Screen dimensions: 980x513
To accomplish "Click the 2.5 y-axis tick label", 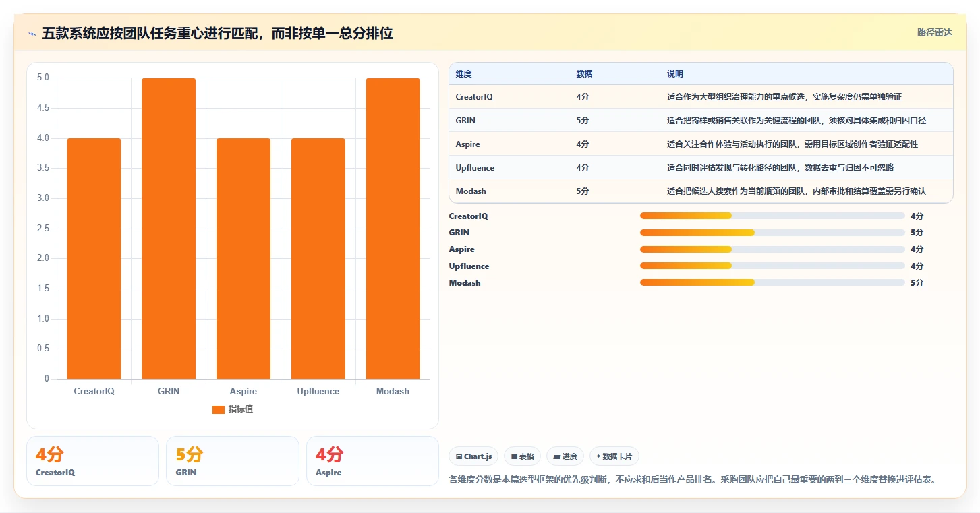I will (x=42, y=229).
